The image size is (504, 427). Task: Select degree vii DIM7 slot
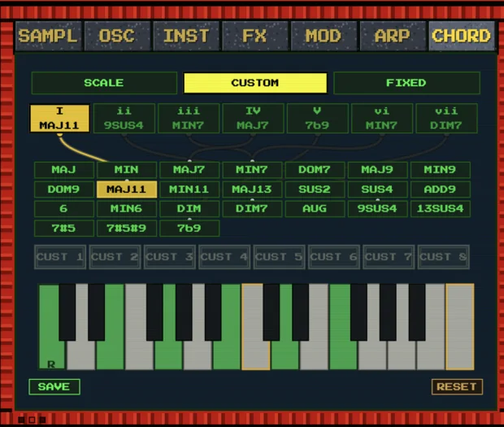point(446,118)
